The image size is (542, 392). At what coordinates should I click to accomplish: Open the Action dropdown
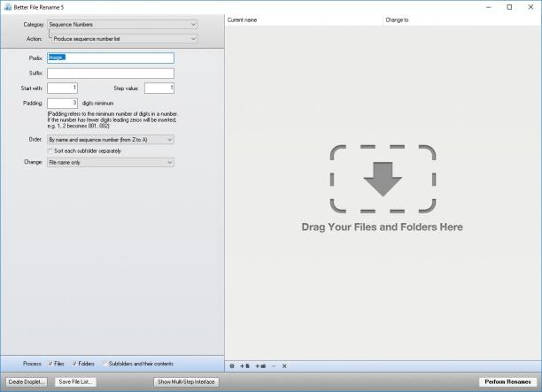[125, 39]
